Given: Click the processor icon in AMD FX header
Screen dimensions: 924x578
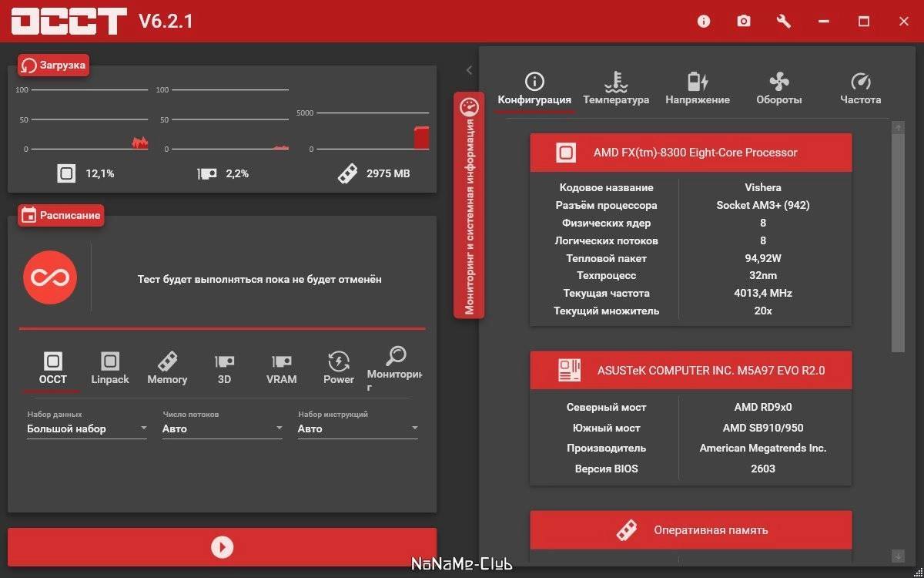Looking at the screenshot, I should pos(566,153).
